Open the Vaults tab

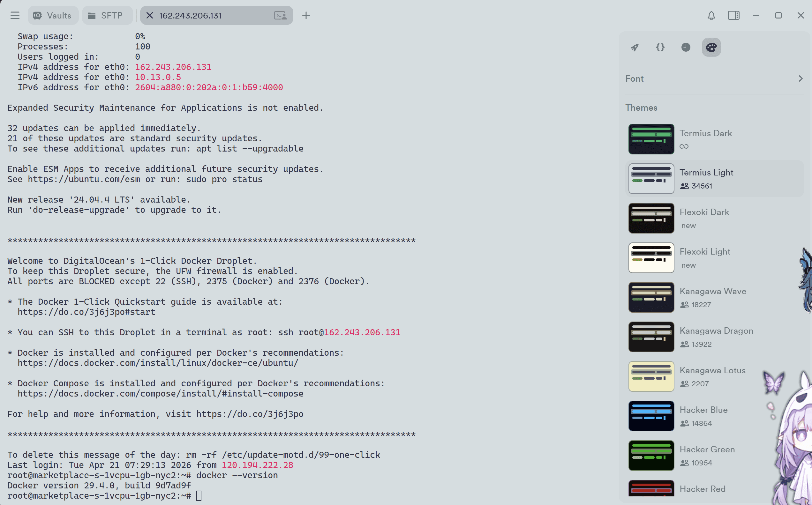click(53, 15)
